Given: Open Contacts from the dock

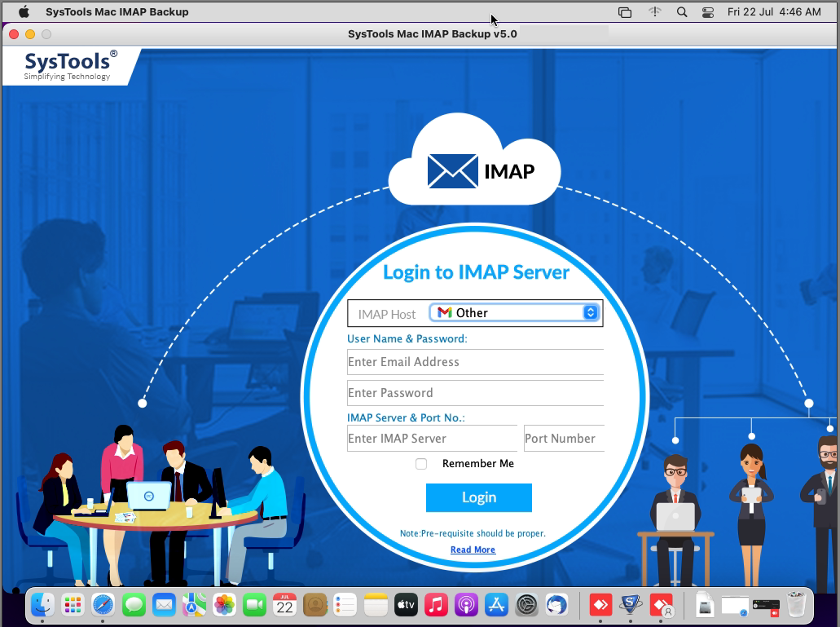Looking at the screenshot, I should point(315,606).
